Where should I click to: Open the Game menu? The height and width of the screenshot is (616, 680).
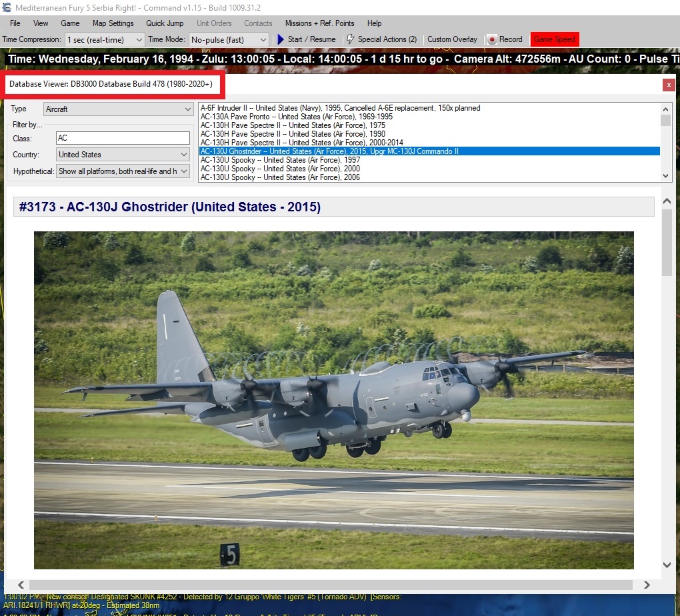[x=70, y=23]
